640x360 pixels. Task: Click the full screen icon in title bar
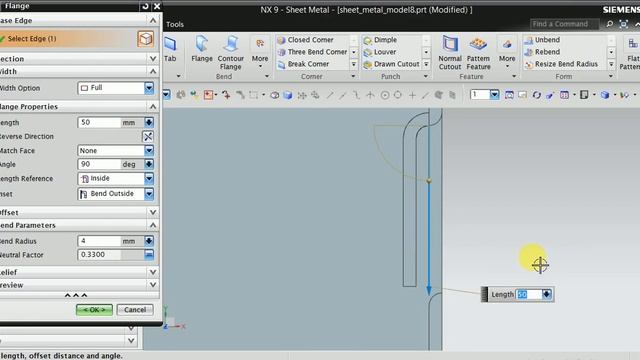pos(623,24)
